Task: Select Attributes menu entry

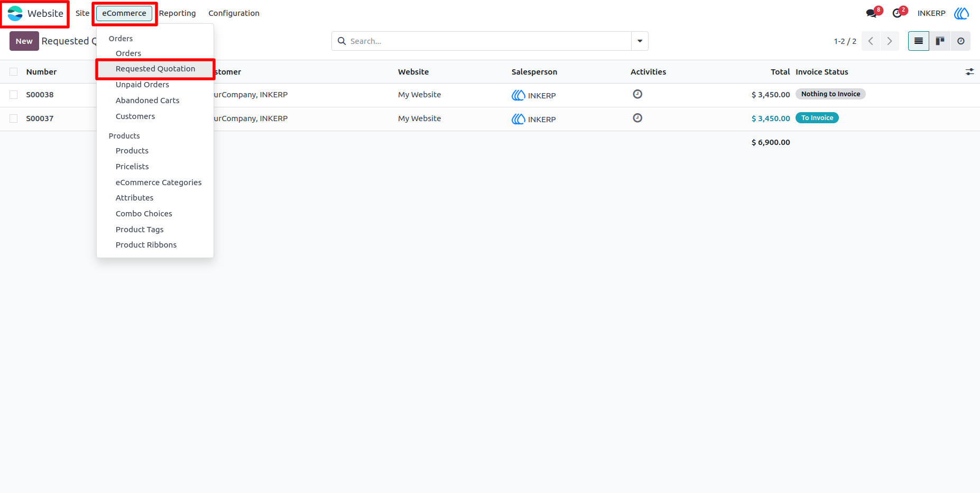Action: pyautogui.click(x=134, y=198)
